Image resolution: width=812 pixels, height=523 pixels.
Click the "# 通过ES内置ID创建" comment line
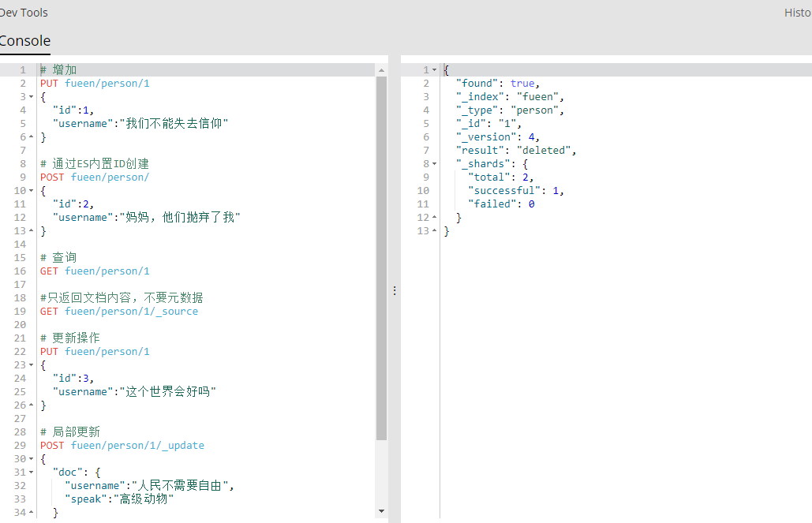[x=95, y=163]
